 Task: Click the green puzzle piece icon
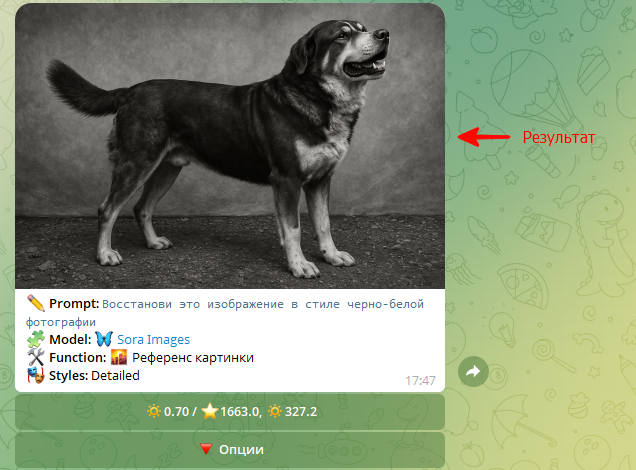pos(36,339)
